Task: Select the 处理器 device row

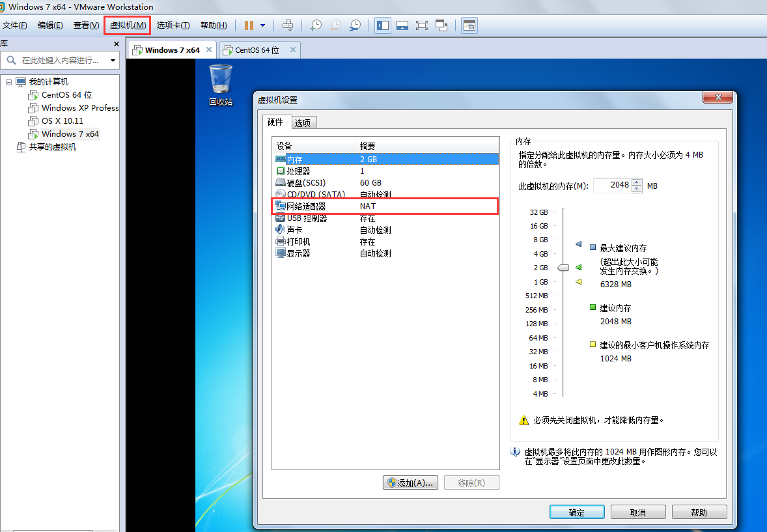Action: tap(386, 171)
